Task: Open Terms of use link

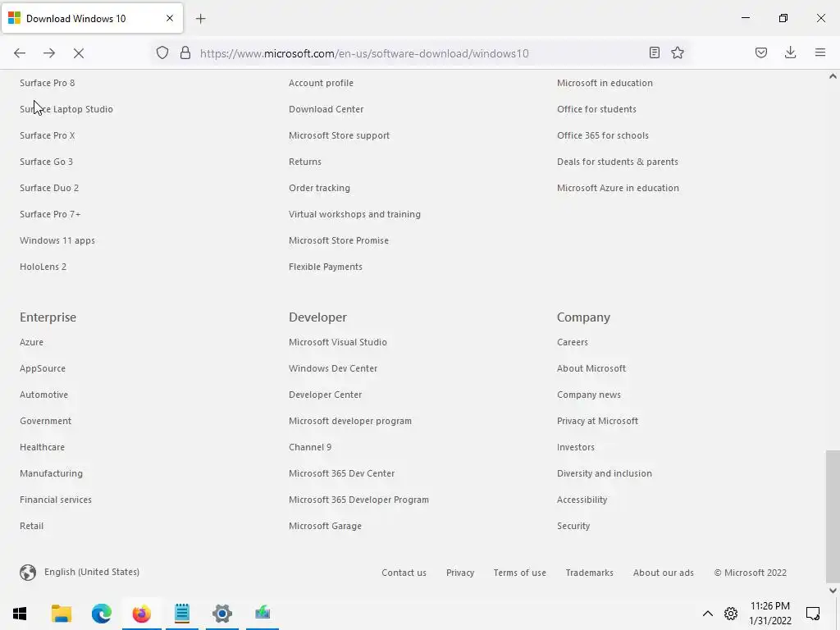Action: point(519,573)
